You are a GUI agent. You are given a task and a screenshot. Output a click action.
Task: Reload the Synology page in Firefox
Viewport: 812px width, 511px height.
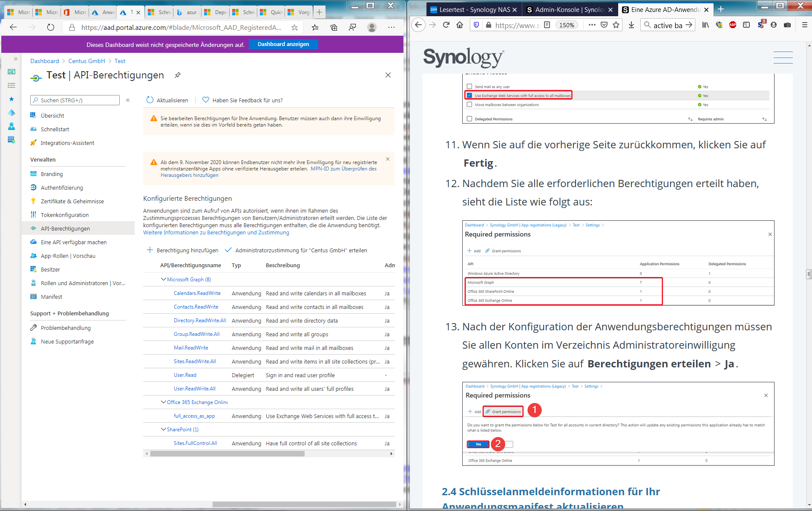pyautogui.click(x=446, y=25)
